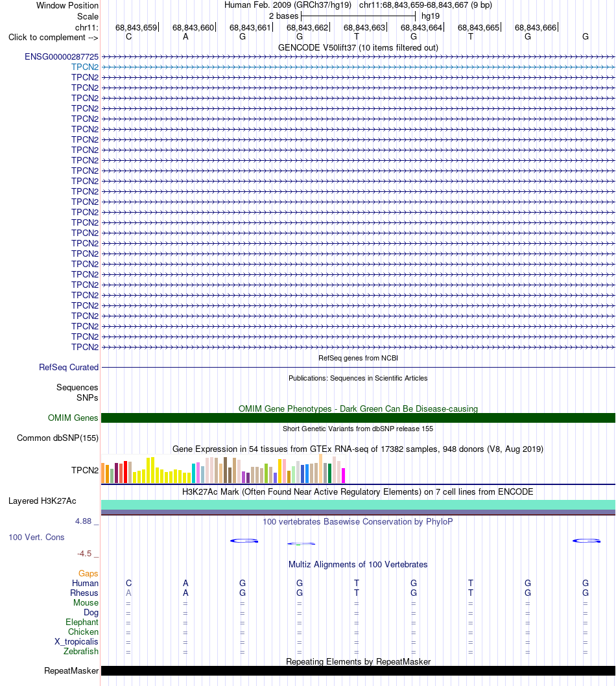
Task: Click the 68,843,662 ruler position
Action: coord(307,28)
